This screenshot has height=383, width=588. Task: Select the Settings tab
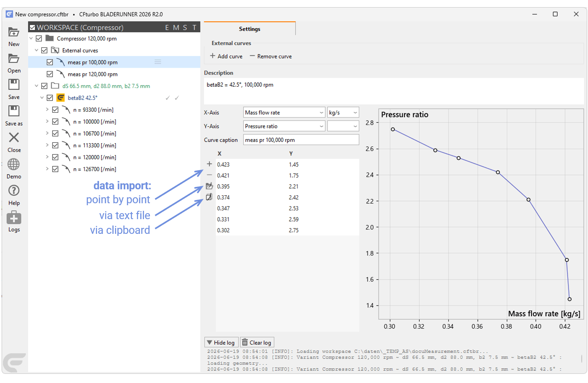(x=249, y=29)
